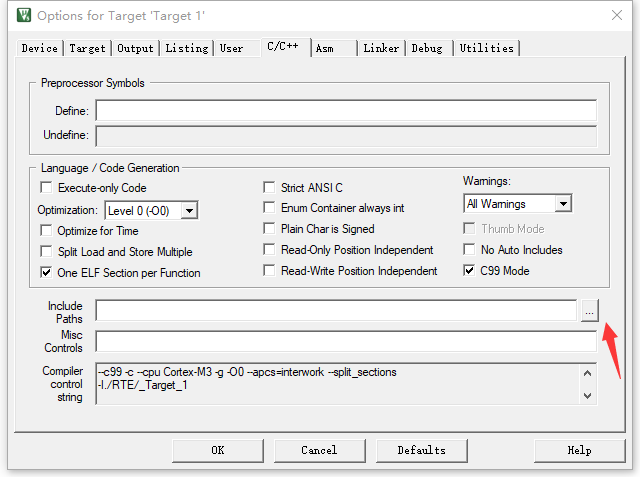Open the Include Paths browse button
Image resolution: width=640 pixels, height=477 pixels.
click(x=589, y=311)
